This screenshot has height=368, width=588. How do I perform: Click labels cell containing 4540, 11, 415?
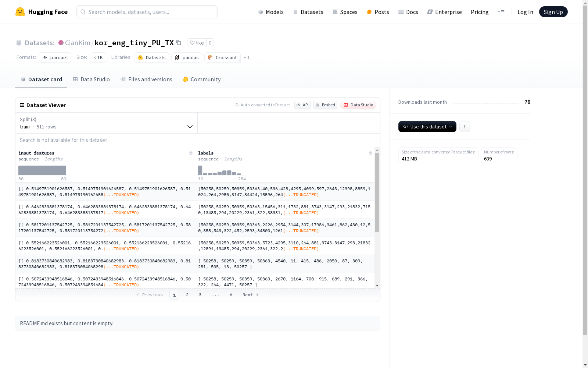point(285,264)
